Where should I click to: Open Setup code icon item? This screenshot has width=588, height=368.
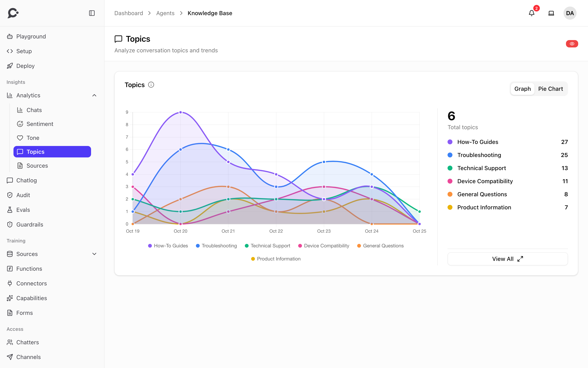(52, 51)
